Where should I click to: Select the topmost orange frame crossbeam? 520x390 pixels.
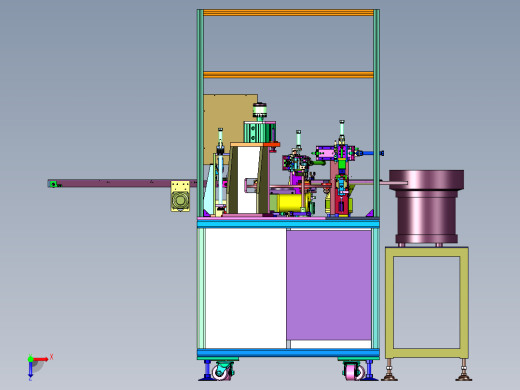tap(288, 13)
